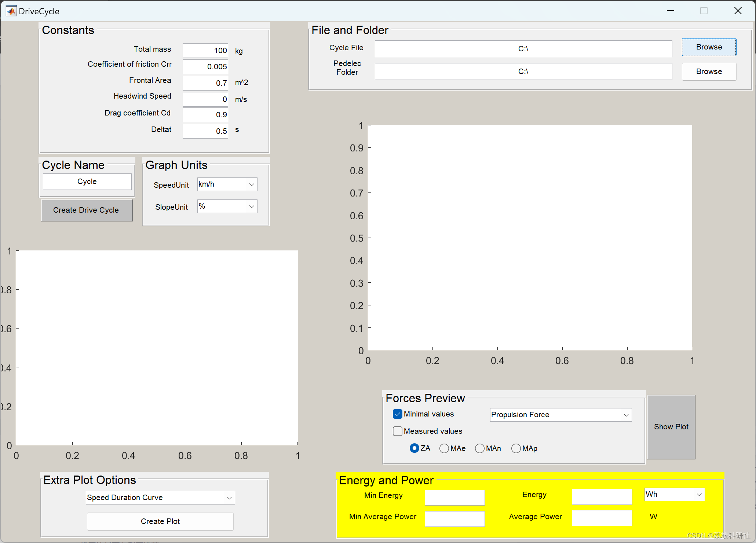Click the Create Plot button
Screen dimensions: 756x543
click(x=160, y=521)
